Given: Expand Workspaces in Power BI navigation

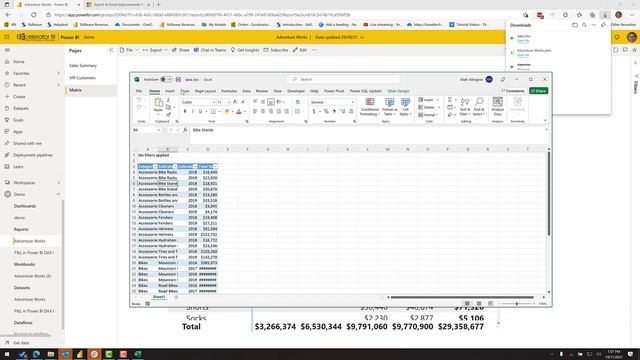Looking at the screenshot, I should (58, 183).
